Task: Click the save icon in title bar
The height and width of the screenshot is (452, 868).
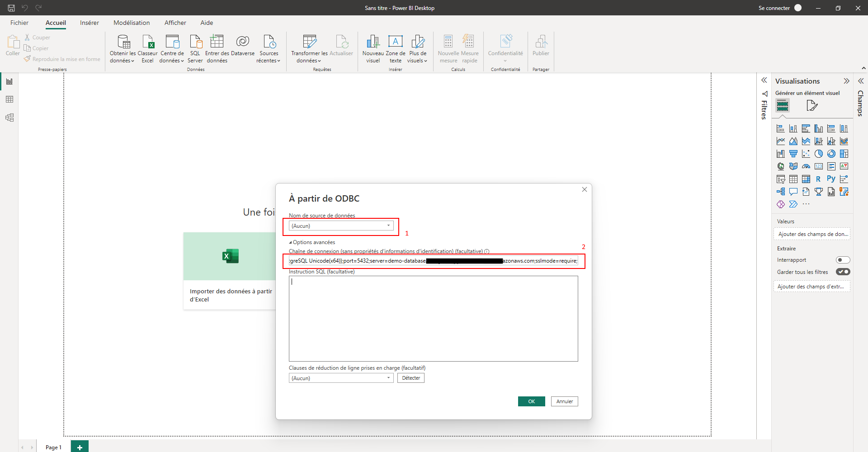Action: tap(11, 8)
